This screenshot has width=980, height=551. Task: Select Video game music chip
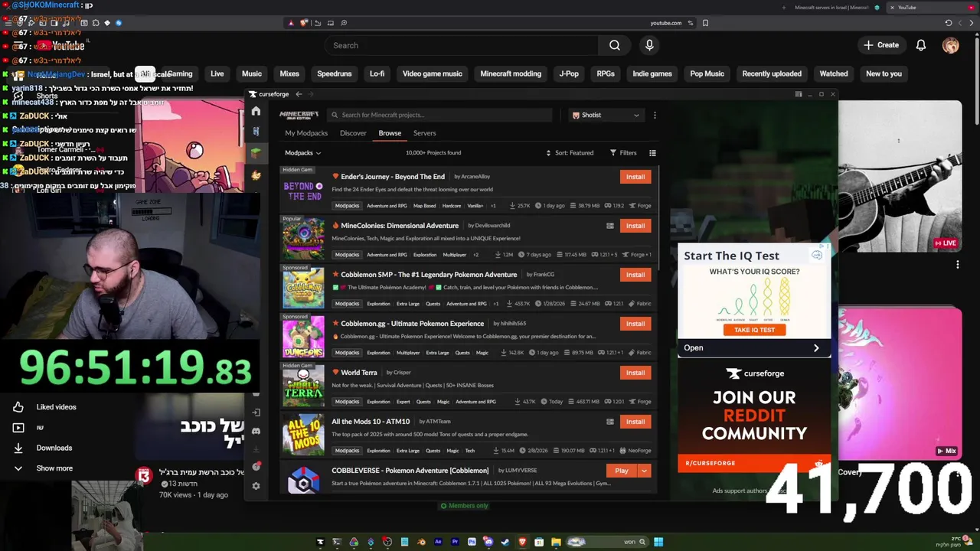point(433,73)
